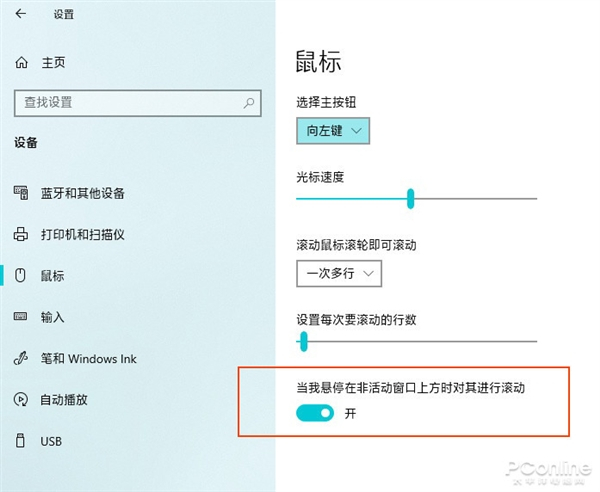The width and height of the screenshot is (600, 492).
Task: Click the 自动播放 autoplay icon
Action: click(x=22, y=399)
